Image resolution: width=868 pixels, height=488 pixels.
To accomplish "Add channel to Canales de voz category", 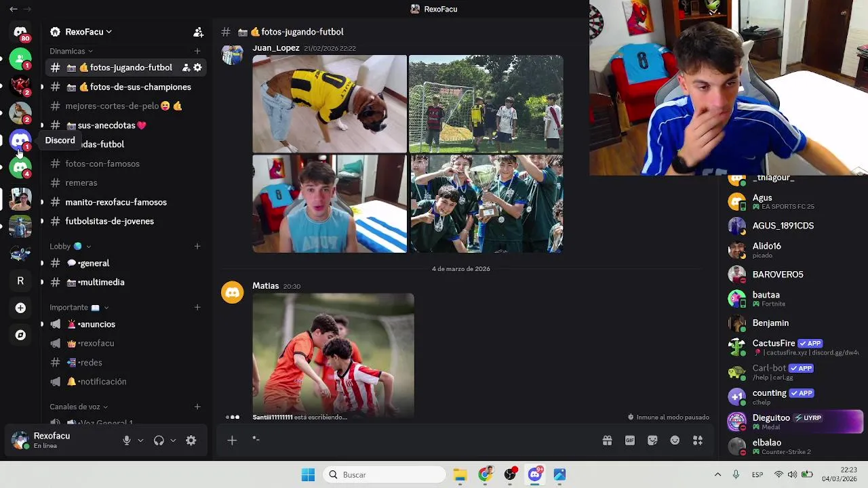I will point(197,407).
